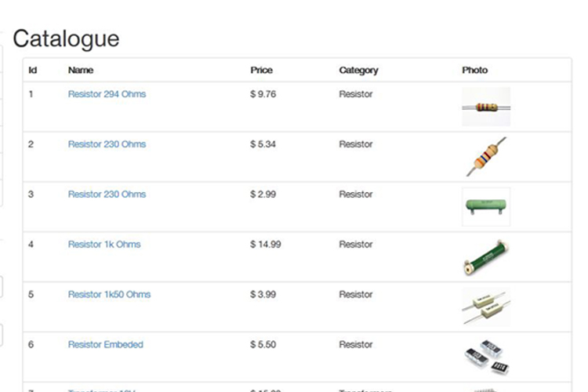Click the Price column header
This screenshot has width=588, height=392.
261,71
